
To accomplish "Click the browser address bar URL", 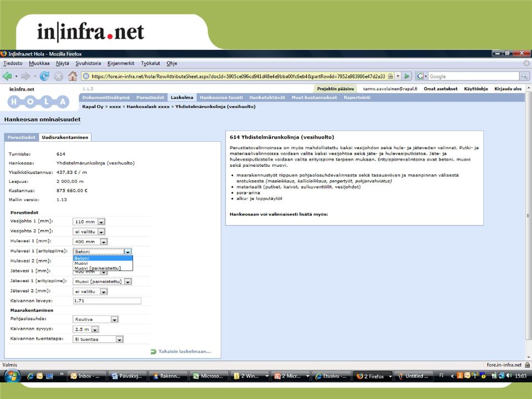I will click(238, 76).
